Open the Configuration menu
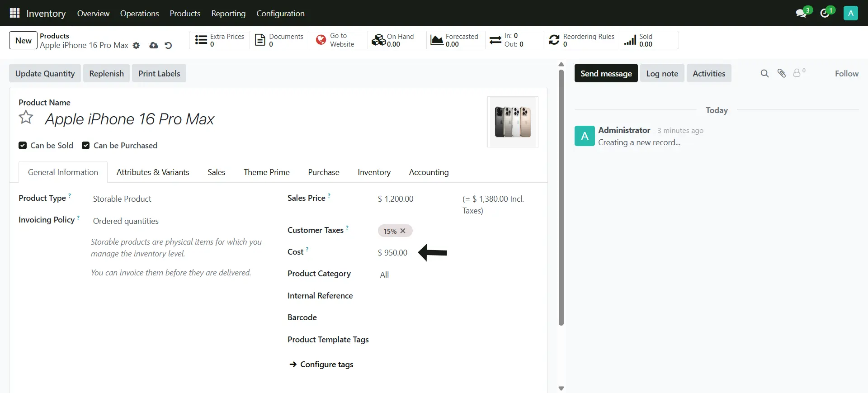The image size is (868, 393). pyautogui.click(x=280, y=14)
